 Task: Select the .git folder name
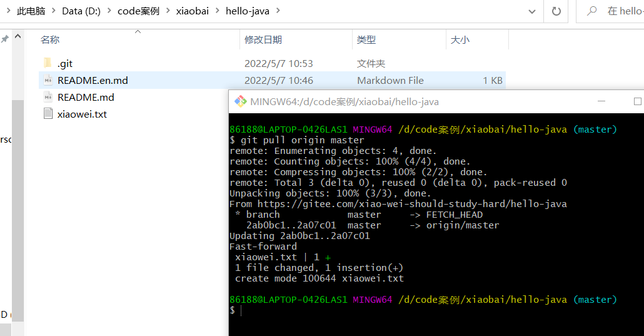click(65, 63)
